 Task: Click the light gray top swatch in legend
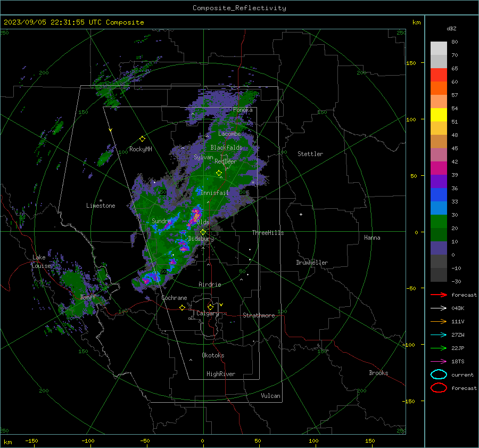point(439,48)
